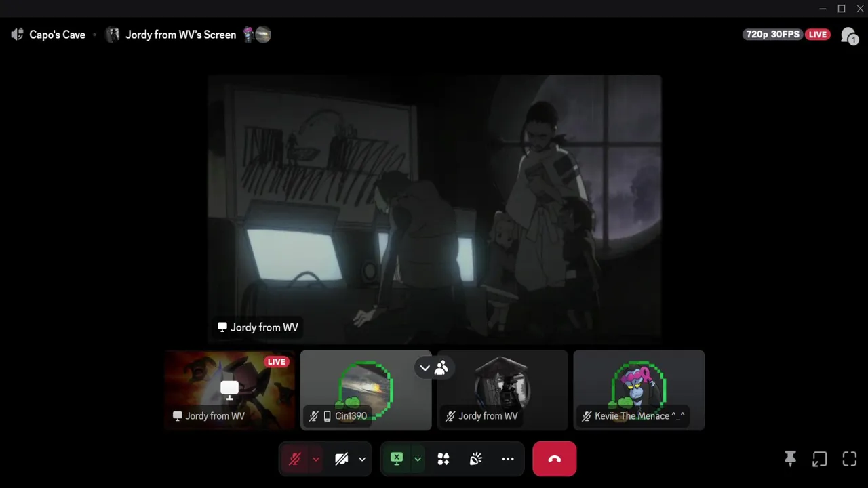The image size is (868, 488).
Task: Enter full screen mode
Action: 850,459
